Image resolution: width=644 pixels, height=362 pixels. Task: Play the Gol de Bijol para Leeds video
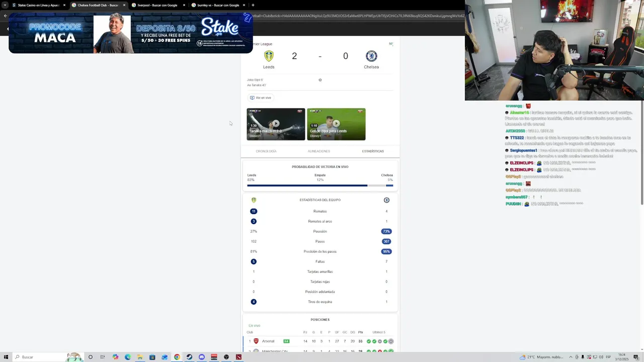(336, 124)
